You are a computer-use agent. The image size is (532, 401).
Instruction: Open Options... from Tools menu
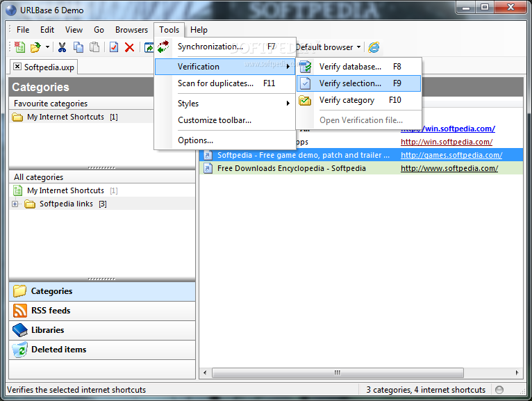225,140
